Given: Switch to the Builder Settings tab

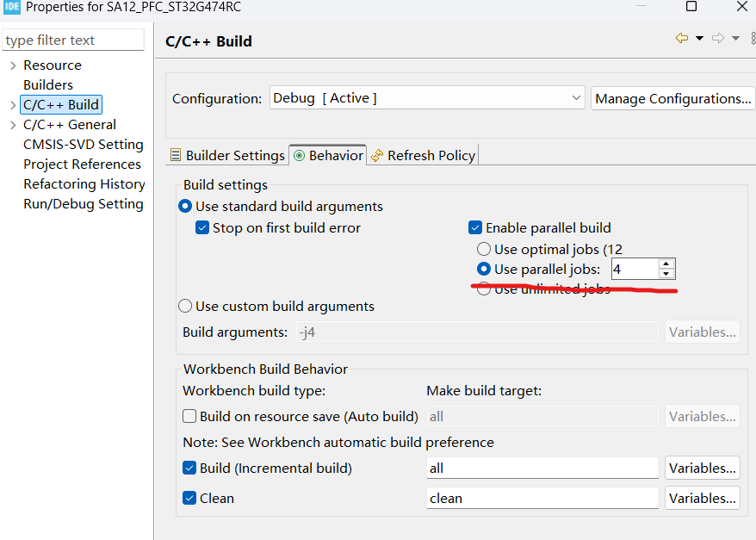Looking at the screenshot, I should coord(234,155).
